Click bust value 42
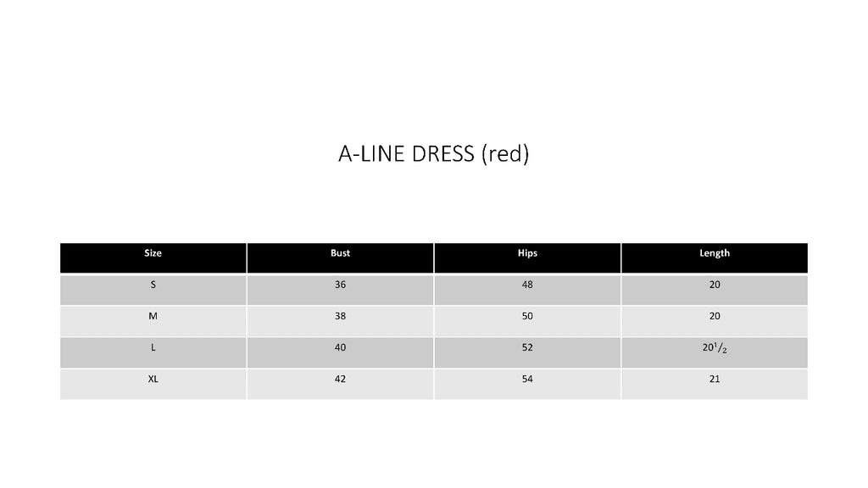 pyautogui.click(x=340, y=380)
